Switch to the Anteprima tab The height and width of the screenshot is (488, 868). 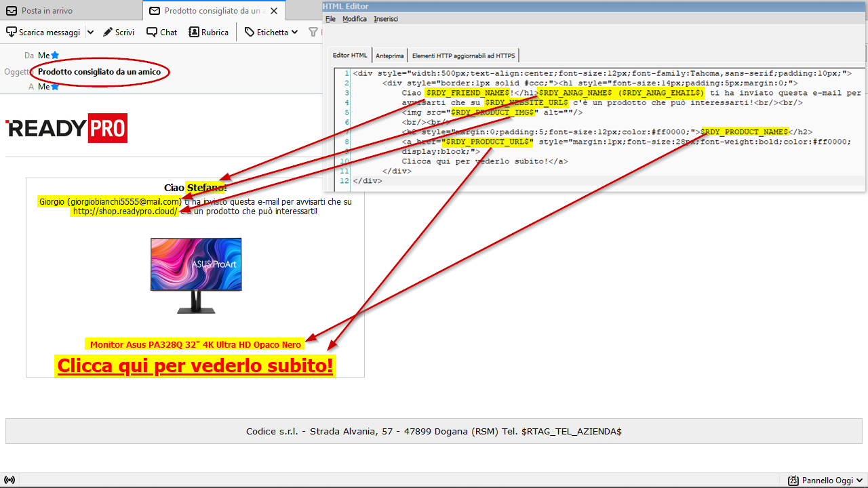pyautogui.click(x=390, y=56)
